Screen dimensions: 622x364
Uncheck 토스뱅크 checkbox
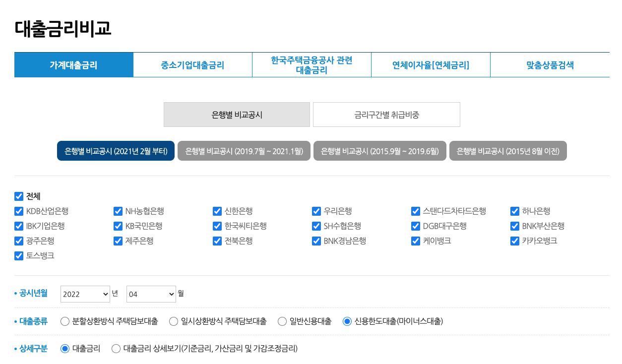coord(19,256)
